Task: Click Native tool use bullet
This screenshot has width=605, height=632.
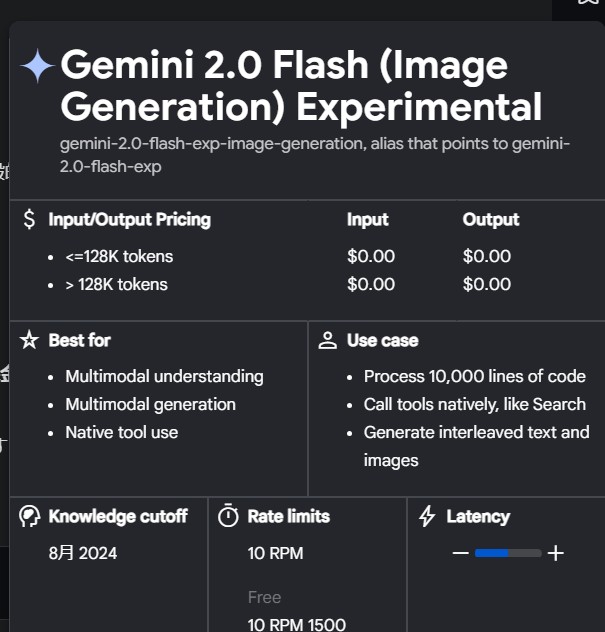Action: pos(122,432)
